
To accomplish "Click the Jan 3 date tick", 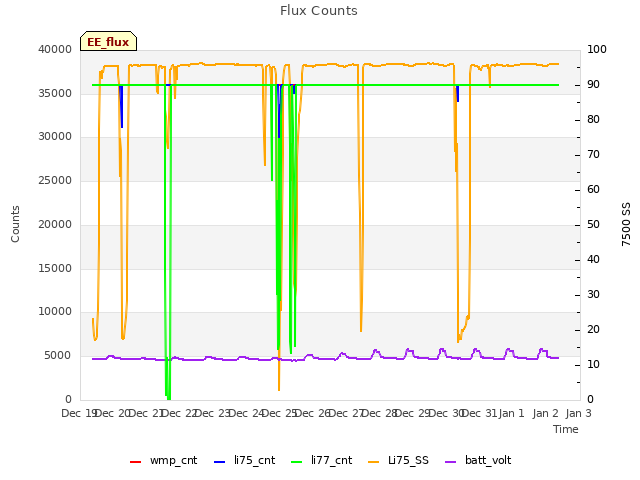I will coord(579,413).
